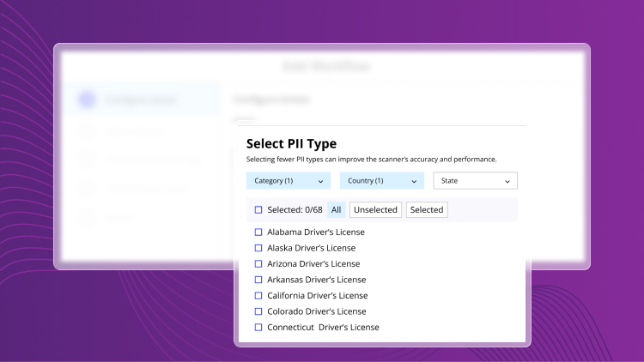Open the Country (1) dropdown
Image resolution: width=644 pixels, height=362 pixels.
(x=381, y=181)
